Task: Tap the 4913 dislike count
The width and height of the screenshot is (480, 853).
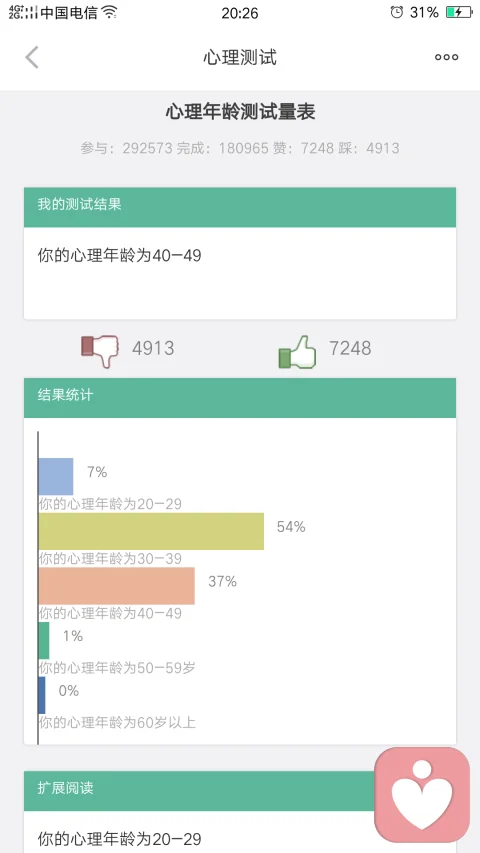Action: click(153, 348)
